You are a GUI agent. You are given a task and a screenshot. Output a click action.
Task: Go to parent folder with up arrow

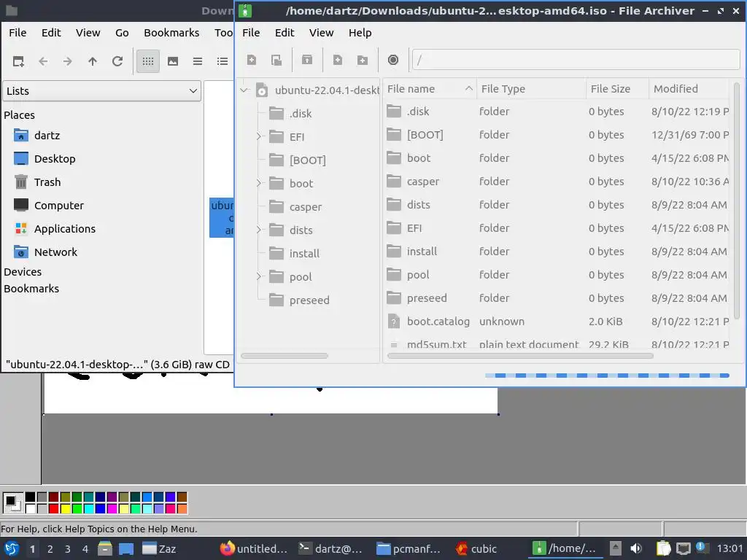(93, 61)
